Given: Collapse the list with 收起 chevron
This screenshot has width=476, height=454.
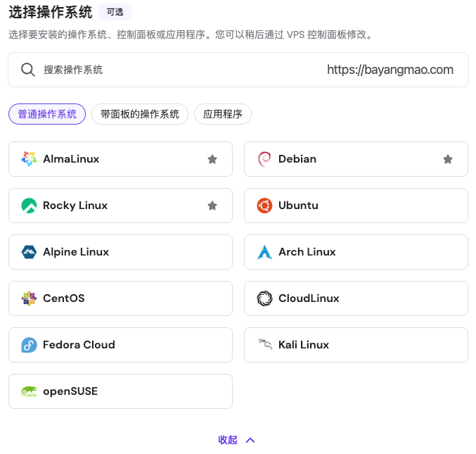Looking at the screenshot, I should point(250,441).
